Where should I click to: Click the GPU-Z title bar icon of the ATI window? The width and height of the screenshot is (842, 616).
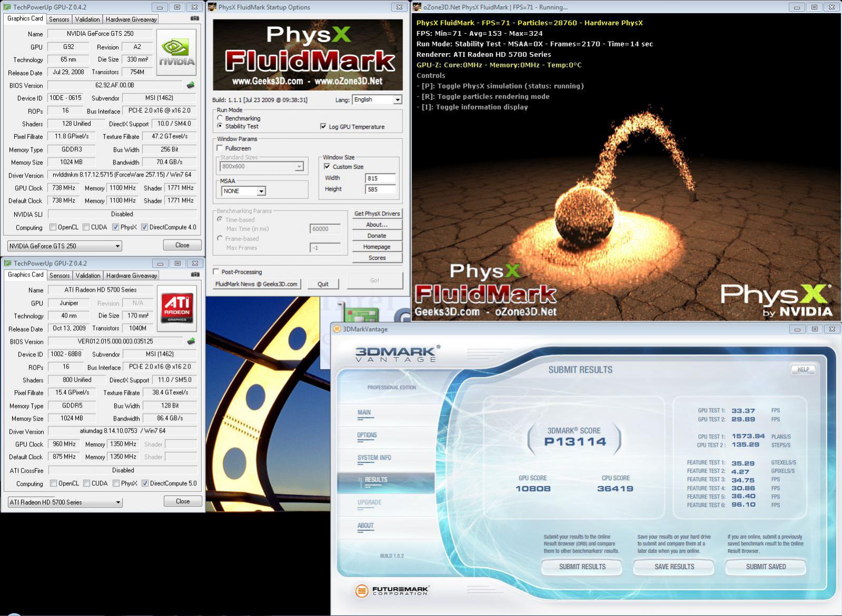[7, 263]
